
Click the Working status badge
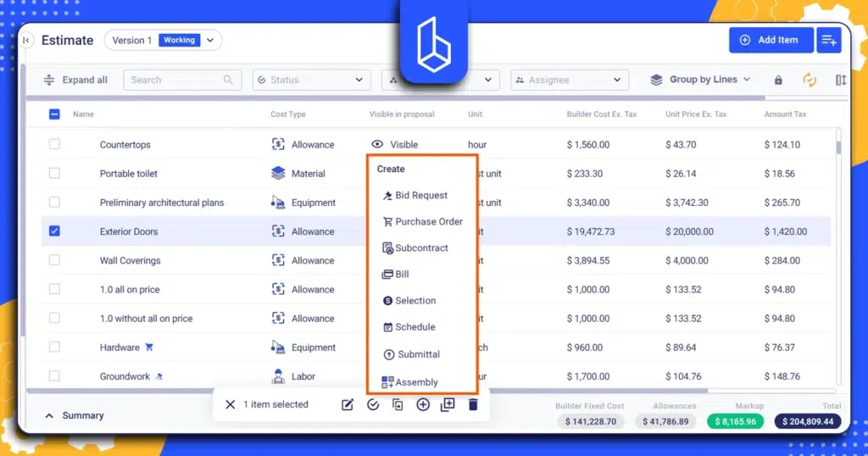pyautogui.click(x=180, y=40)
